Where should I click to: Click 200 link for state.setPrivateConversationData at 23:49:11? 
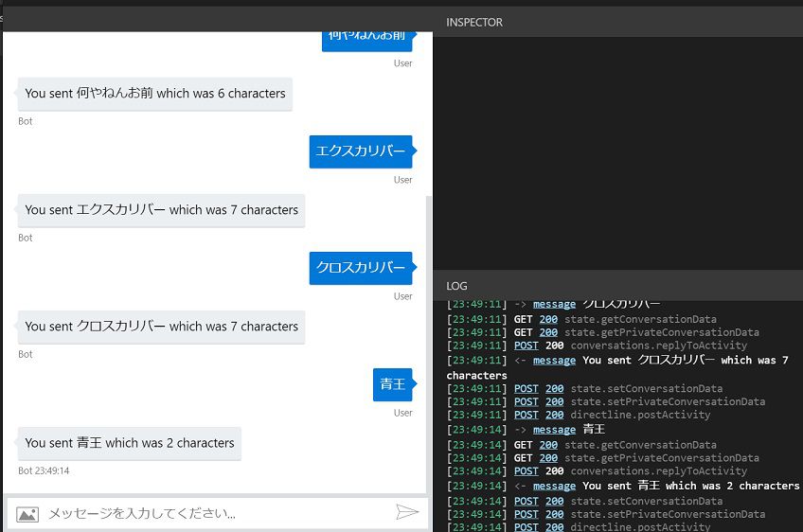[x=554, y=402]
